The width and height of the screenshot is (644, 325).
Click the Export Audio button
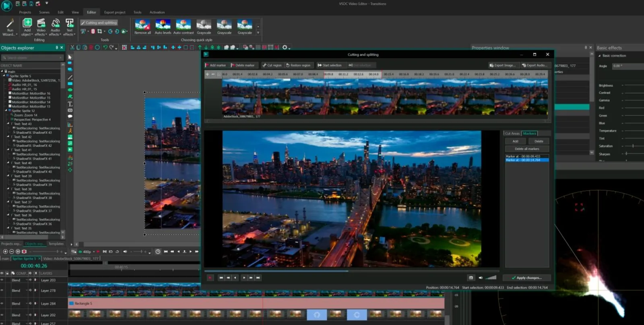coord(535,65)
